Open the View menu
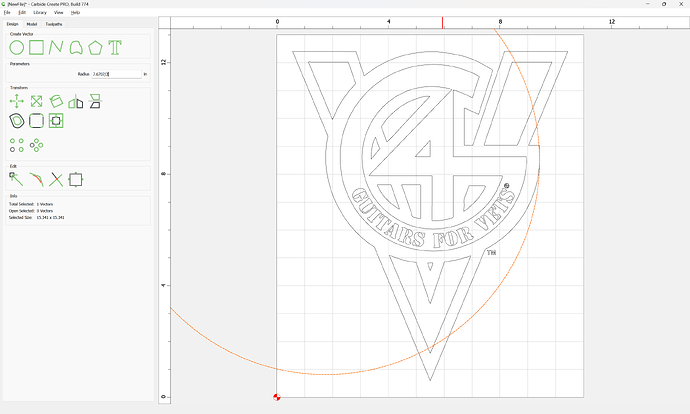The height and width of the screenshot is (414, 690). pyautogui.click(x=59, y=13)
